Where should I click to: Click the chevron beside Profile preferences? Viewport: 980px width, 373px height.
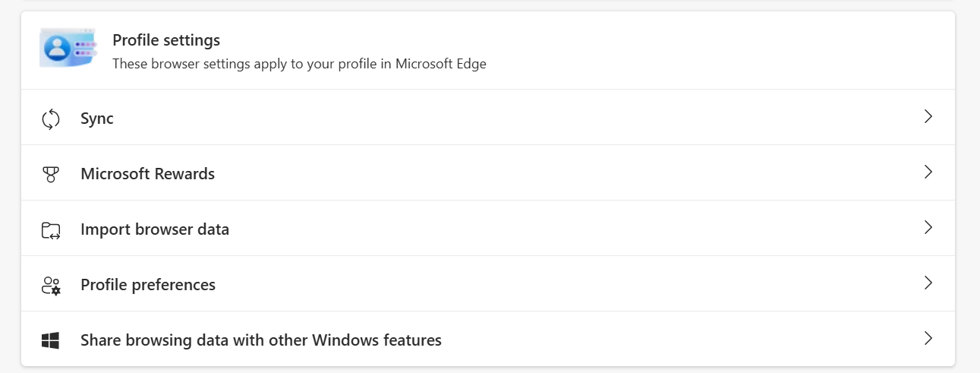click(x=928, y=283)
